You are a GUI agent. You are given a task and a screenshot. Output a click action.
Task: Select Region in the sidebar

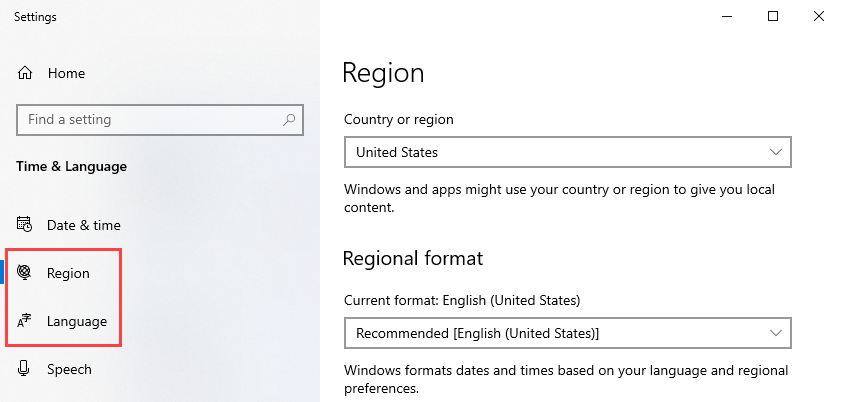pyautogui.click(x=68, y=273)
